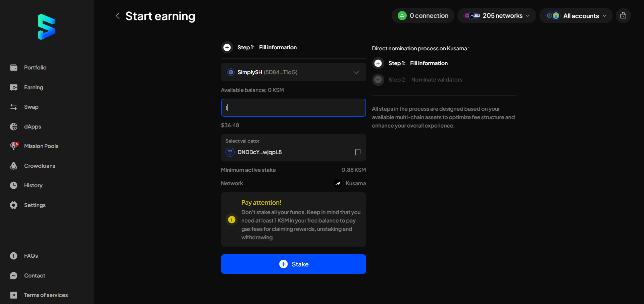Open the Settings gear icon

[14, 205]
